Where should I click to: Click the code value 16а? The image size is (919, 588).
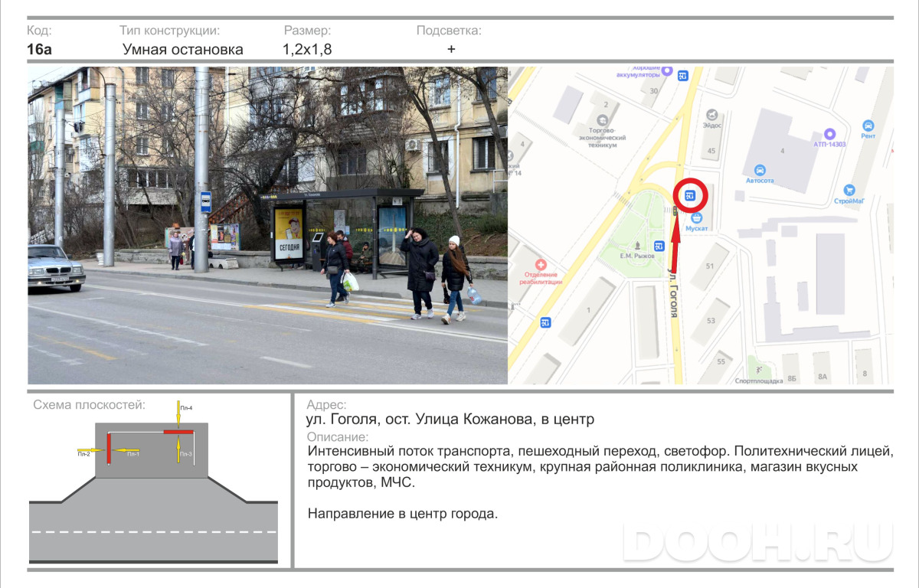pos(39,50)
